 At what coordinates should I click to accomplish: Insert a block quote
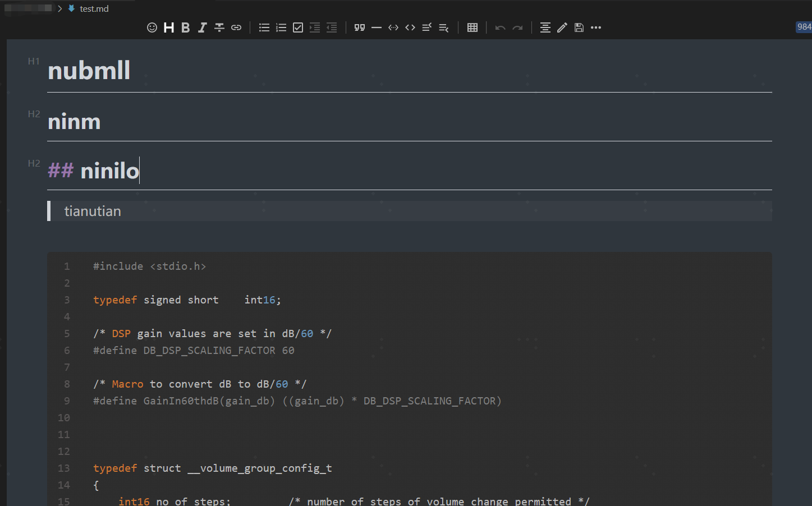pyautogui.click(x=360, y=27)
